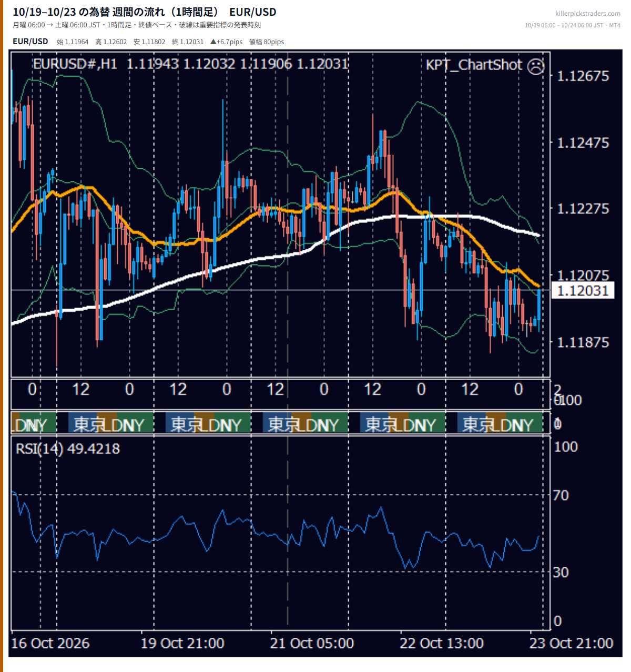Click the 22 Oct 13:00 time label

tap(442, 643)
